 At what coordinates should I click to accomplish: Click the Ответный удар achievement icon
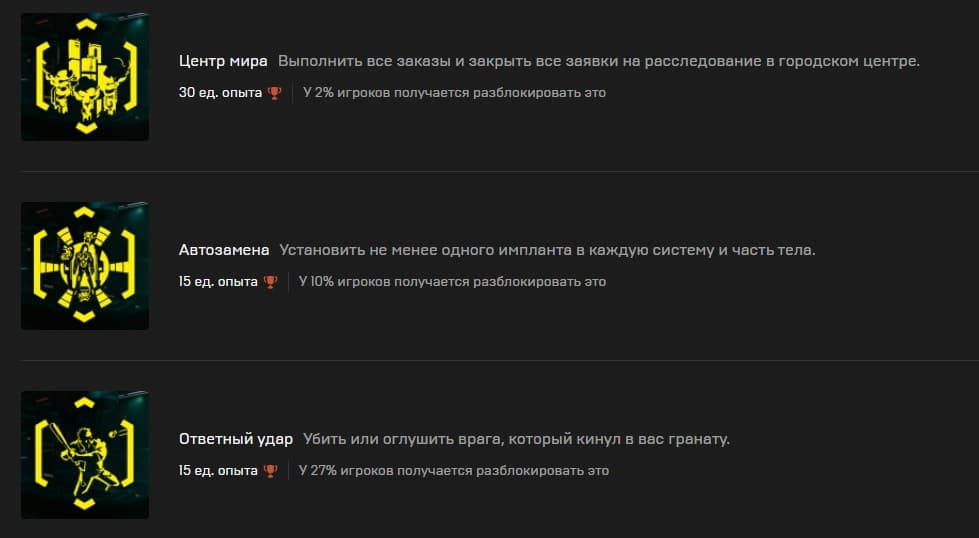tap(85, 455)
